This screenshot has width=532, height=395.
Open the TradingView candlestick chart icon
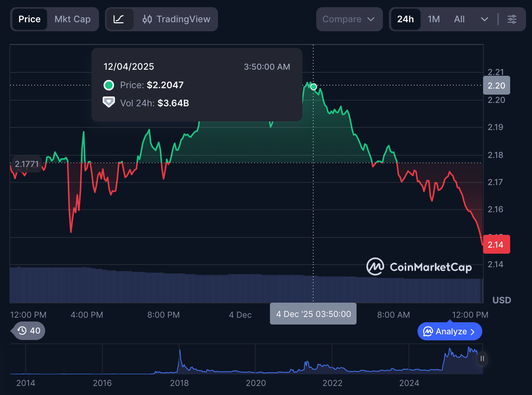pyautogui.click(x=148, y=19)
